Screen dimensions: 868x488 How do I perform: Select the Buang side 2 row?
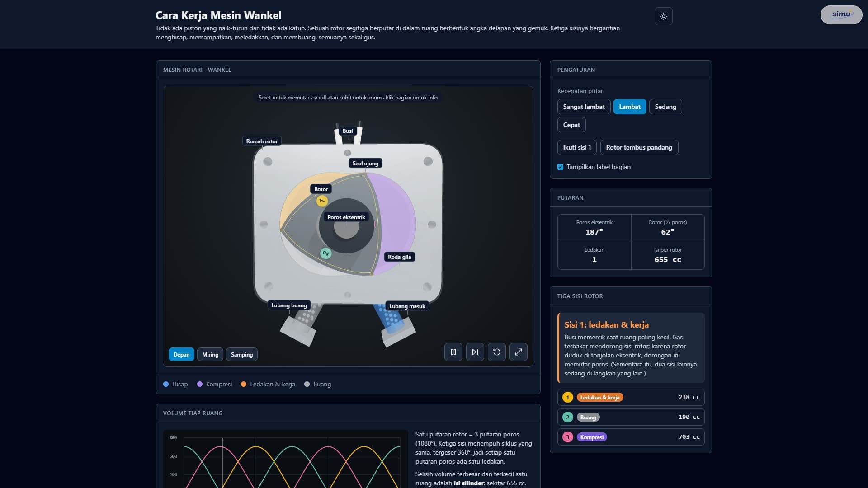631,417
